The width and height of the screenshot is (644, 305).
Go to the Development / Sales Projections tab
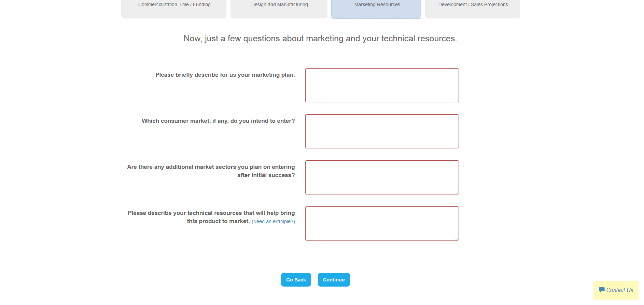pyautogui.click(x=473, y=5)
